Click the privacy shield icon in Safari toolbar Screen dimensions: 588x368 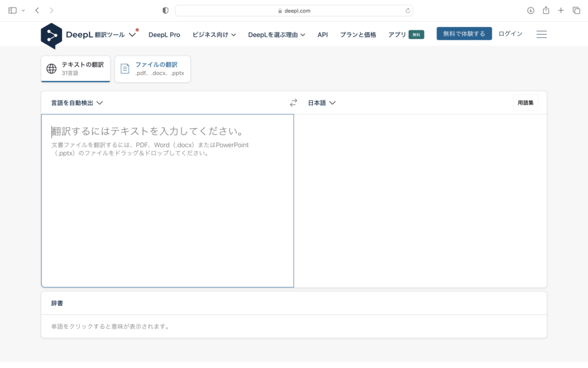pos(165,10)
